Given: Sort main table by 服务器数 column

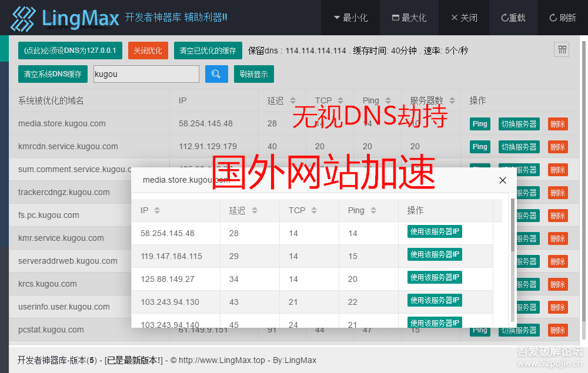Looking at the screenshot, I should point(452,100).
